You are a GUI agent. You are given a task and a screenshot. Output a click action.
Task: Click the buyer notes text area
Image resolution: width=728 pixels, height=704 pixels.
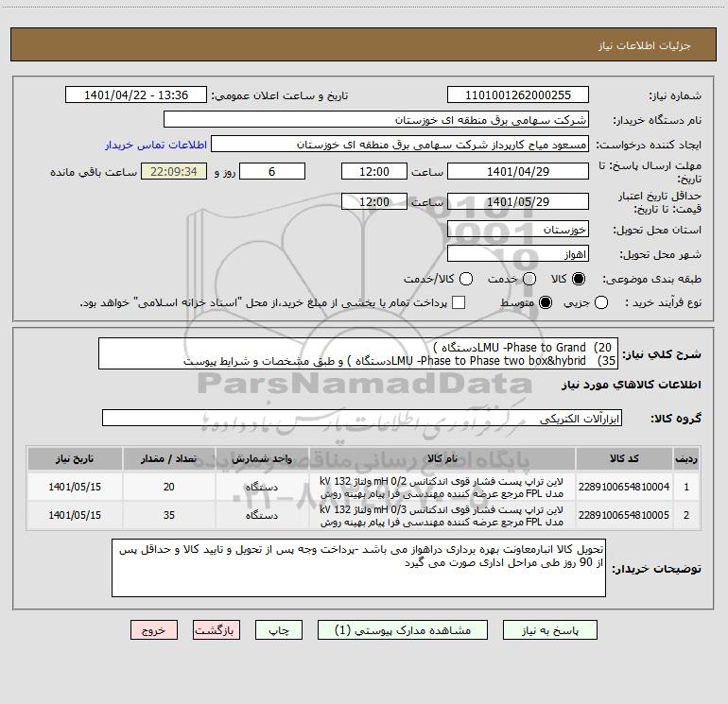click(358, 568)
